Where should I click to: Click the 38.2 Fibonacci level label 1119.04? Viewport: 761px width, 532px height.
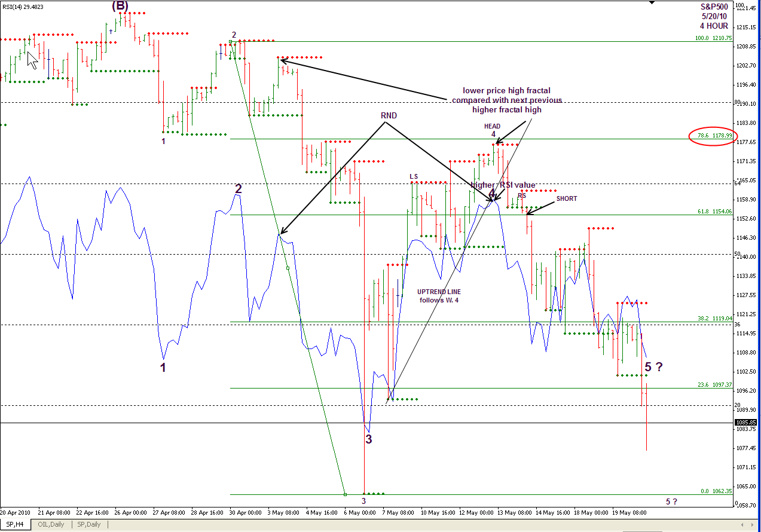[x=714, y=319]
